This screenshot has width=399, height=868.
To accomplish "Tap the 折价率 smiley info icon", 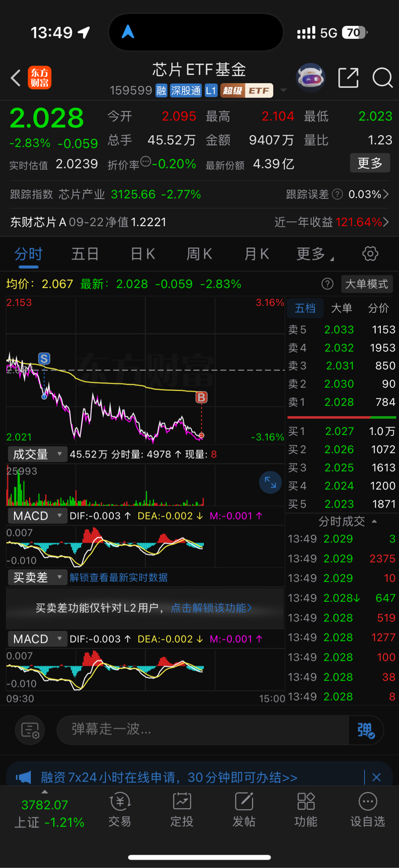I will 145,162.
